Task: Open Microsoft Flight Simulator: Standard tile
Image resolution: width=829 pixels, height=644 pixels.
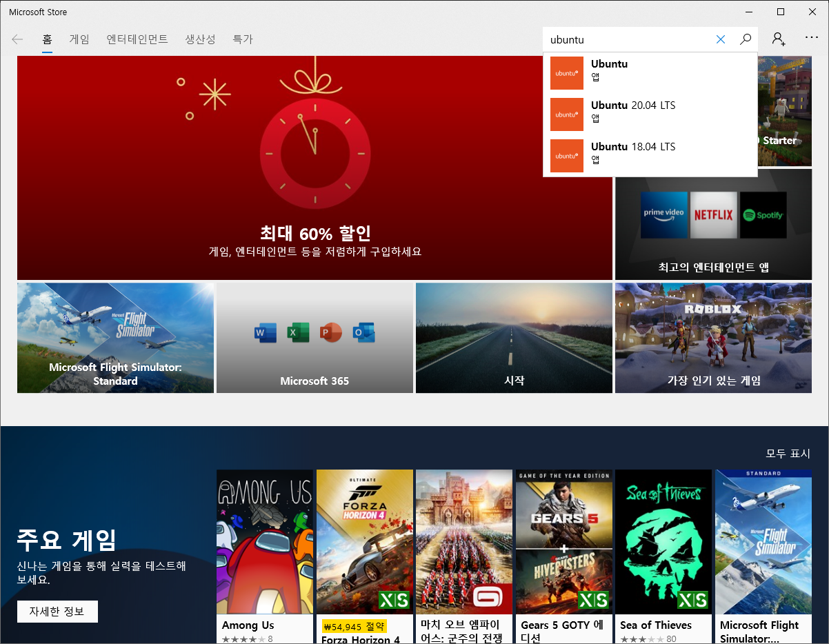Action: (115, 338)
